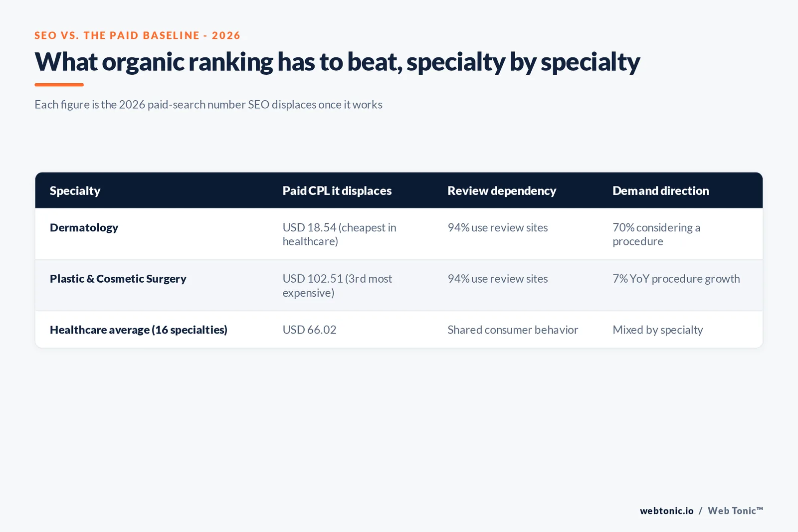Click the 'USD 18.54 (cheapest in healthcare)' cell
Image resolution: width=798 pixels, height=532 pixels.
340,234
